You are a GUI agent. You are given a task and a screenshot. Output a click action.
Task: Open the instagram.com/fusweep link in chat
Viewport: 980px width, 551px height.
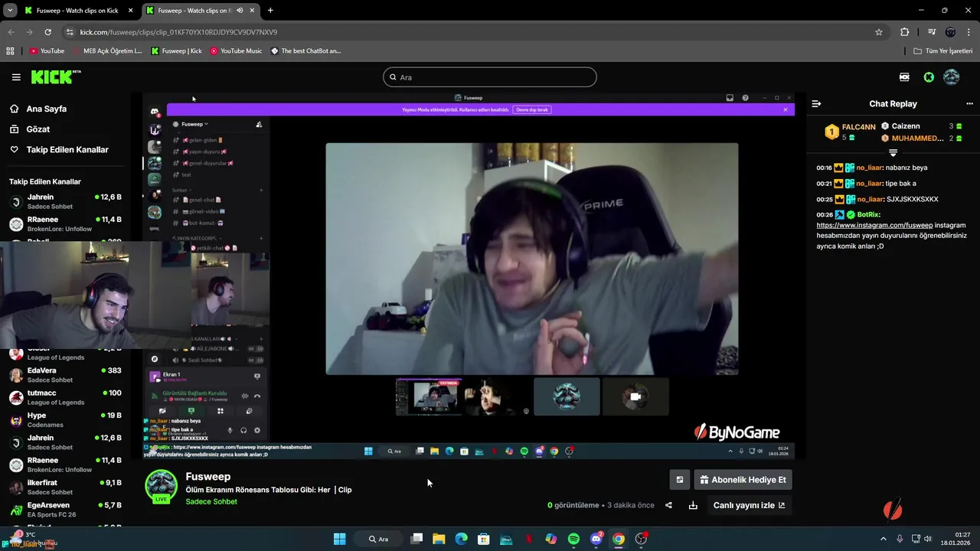874,226
